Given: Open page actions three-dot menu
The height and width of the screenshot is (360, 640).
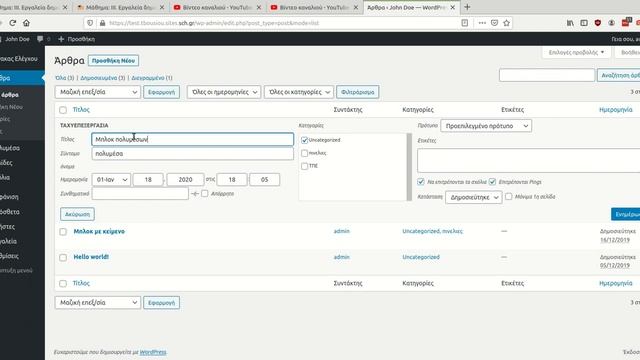Looking at the screenshot, I should [x=482, y=23].
